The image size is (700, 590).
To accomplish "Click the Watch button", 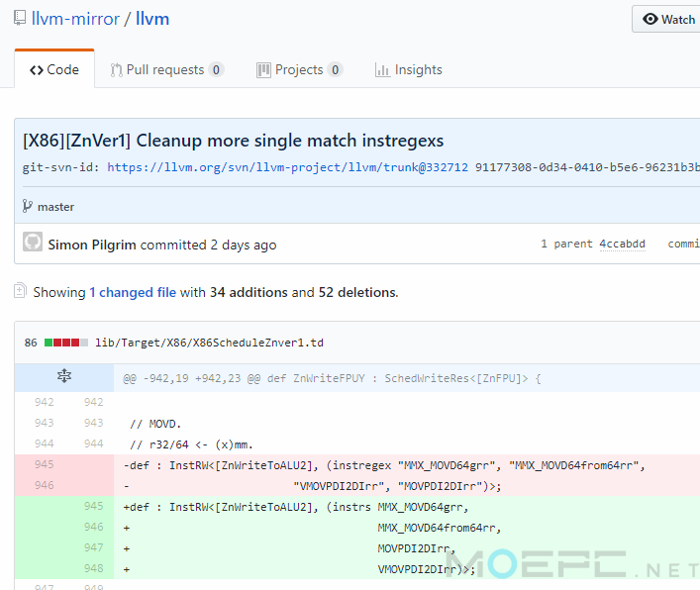I will tap(667, 19).
